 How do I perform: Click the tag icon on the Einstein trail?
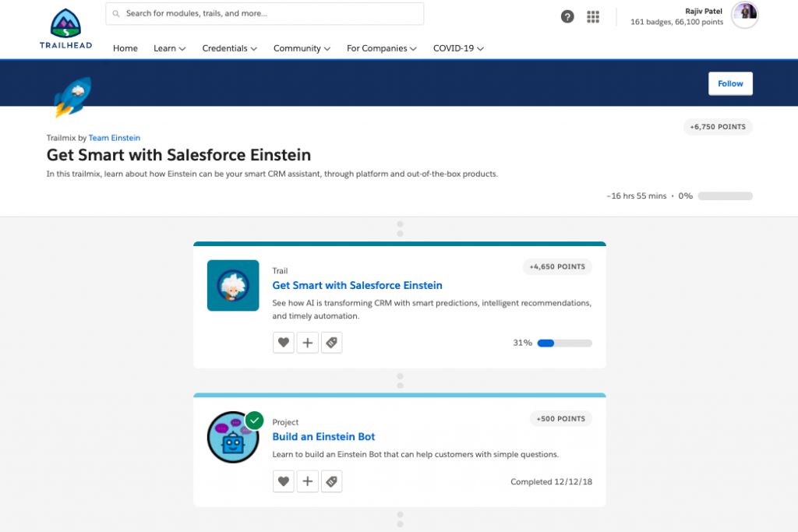point(332,343)
